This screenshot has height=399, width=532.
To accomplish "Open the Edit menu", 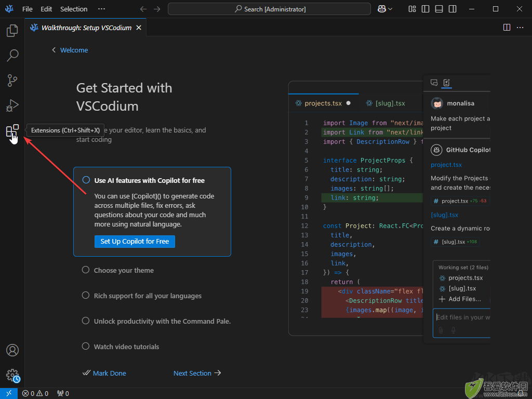I will tap(46, 9).
